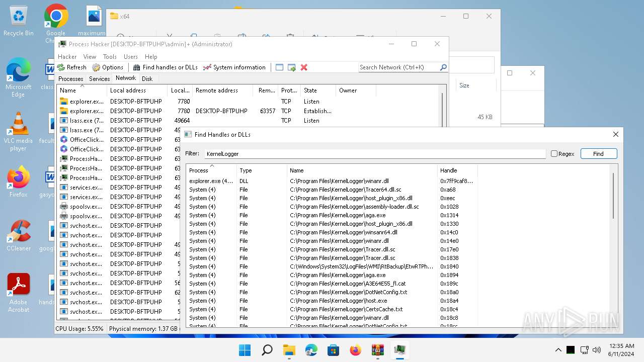Click the search magnifier in Search Network box
This screenshot has width=644, height=362.
click(443, 67)
